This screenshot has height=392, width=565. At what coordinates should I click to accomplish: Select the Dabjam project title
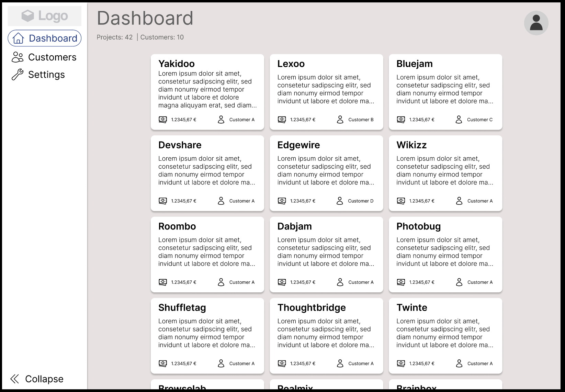[295, 226]
